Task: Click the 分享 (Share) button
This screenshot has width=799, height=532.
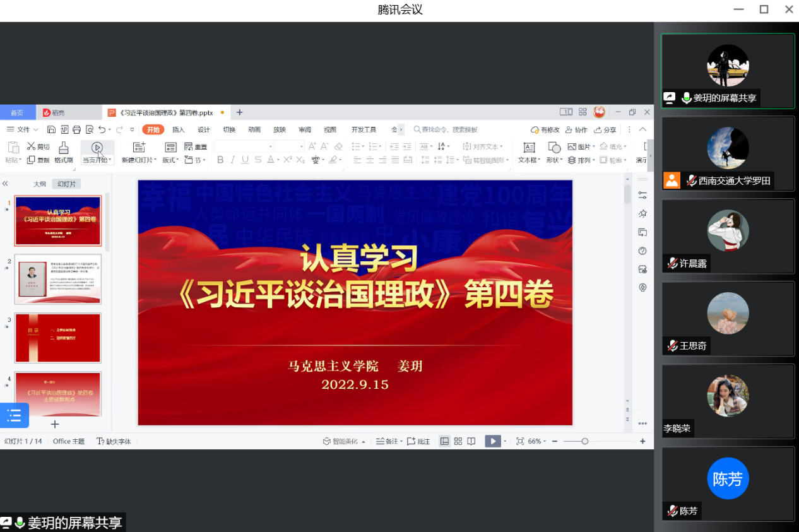Action: click(x=605, y=129)
